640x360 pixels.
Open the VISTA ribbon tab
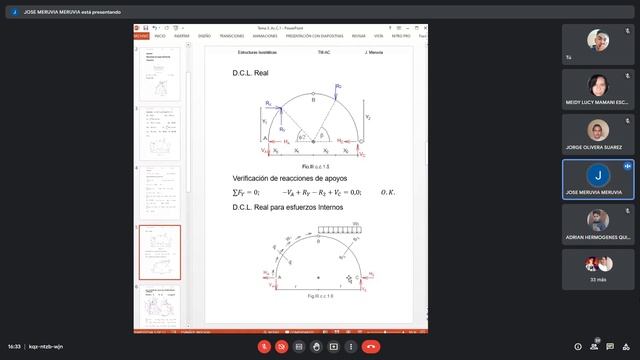pos(378,36)
